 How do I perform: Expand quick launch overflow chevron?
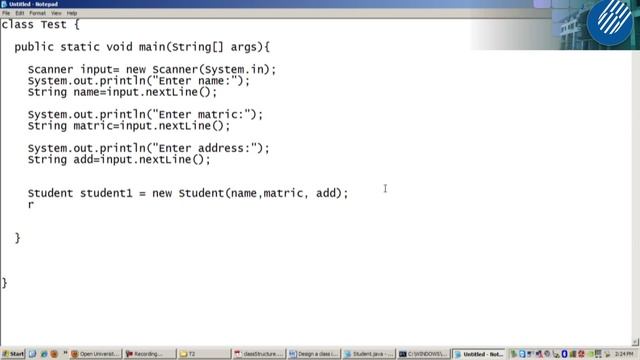click(64, 353)
